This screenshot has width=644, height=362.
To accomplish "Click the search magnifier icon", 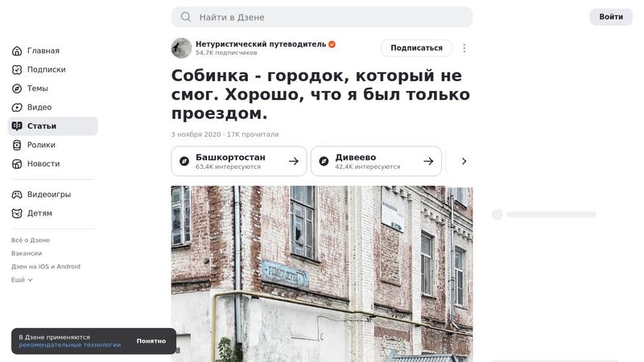I will coord(186,17).
